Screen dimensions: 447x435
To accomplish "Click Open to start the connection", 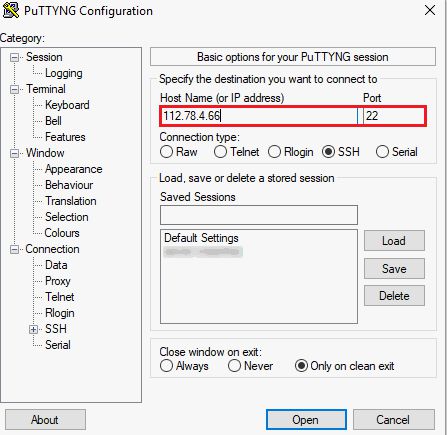I will 306,420.
